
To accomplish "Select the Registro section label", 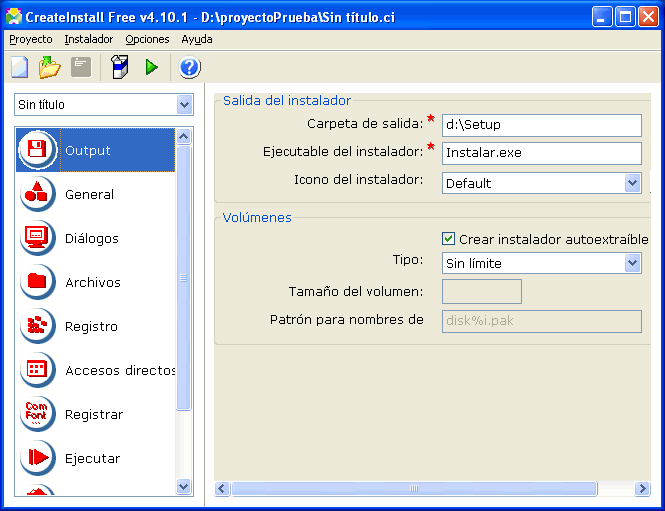I will click(x=91, y=327).
